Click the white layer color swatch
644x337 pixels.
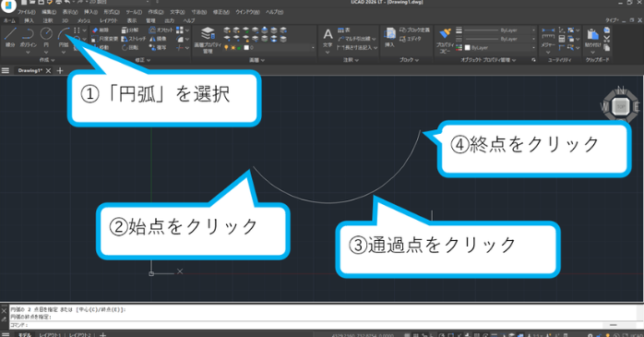(246, 48)
